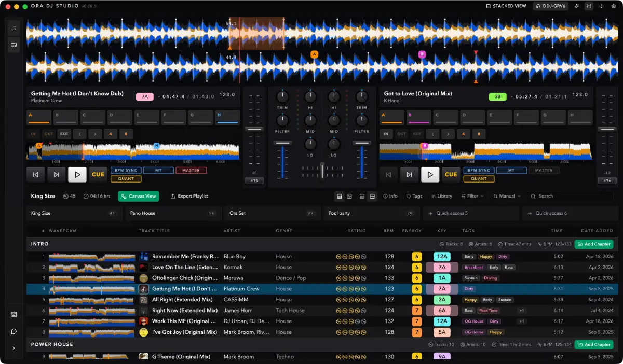Jump to previous track on right deck
The width and height of the screenshot is (623, 364).
pyautogui.click(x=388, y=175)
